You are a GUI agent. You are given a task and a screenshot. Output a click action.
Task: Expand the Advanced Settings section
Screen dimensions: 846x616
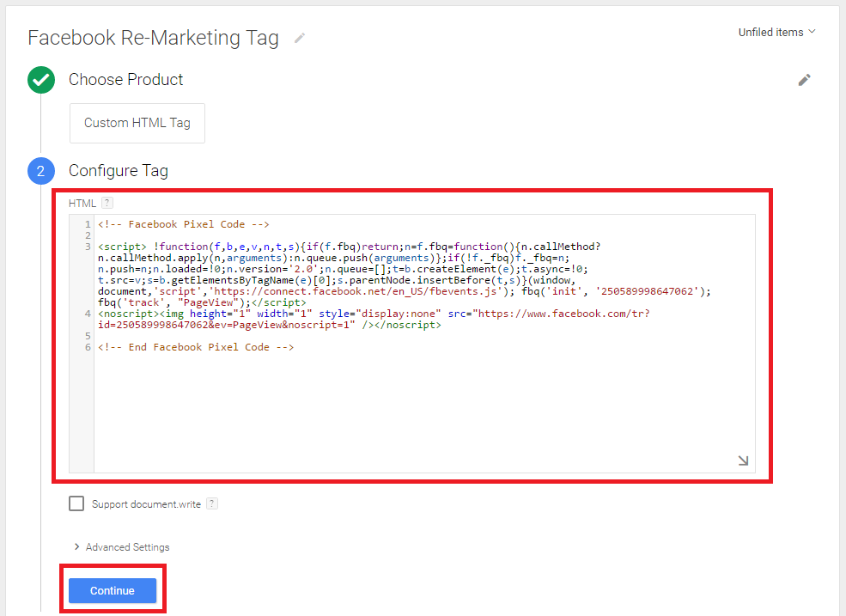coord(122,547)
